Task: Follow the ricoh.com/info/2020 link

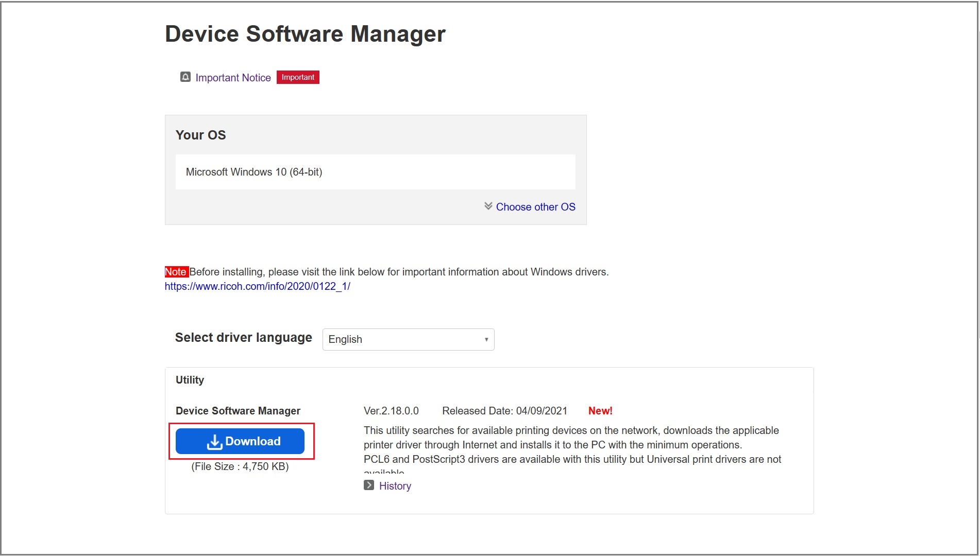Action: pos(257,286)
